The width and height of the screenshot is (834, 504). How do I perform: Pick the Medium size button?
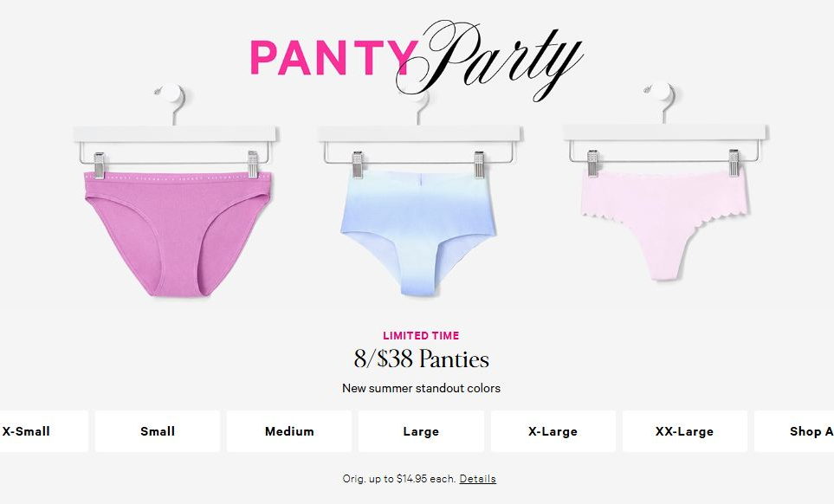288,431
